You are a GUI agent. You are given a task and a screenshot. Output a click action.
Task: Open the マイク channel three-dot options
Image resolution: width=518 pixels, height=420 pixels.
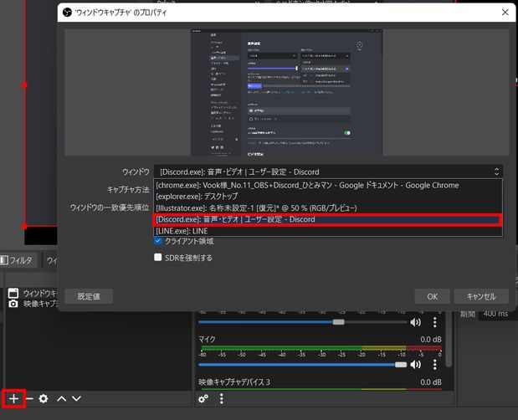coord(435,365)
